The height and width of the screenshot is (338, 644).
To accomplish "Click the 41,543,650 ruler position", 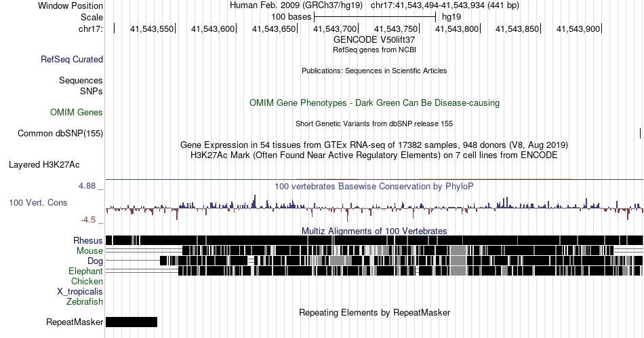I will (274, 29).
